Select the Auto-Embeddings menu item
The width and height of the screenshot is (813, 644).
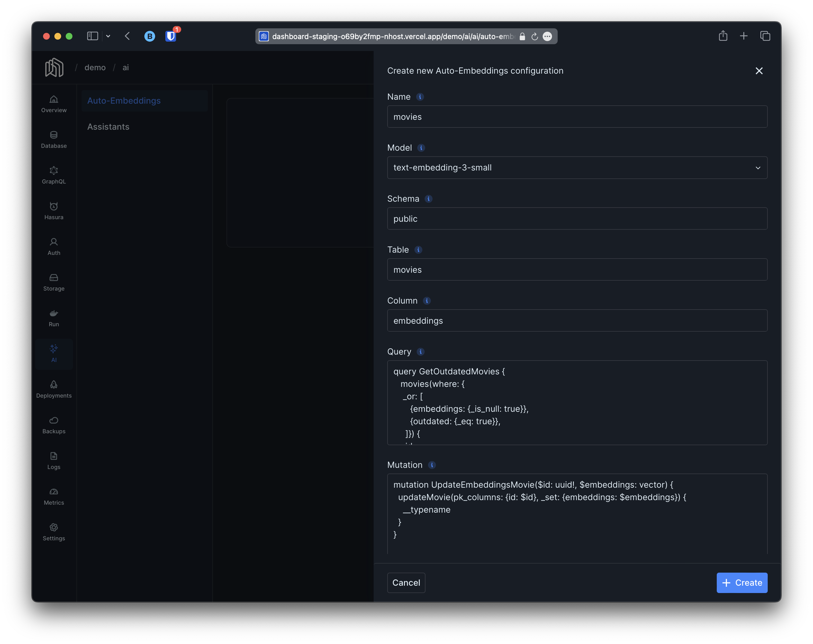tap(124, 101)
